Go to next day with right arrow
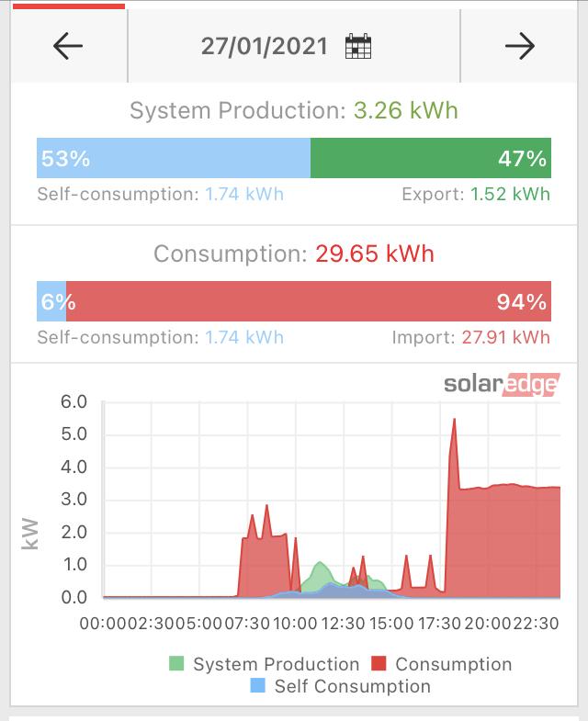 [x=520, y=46]
